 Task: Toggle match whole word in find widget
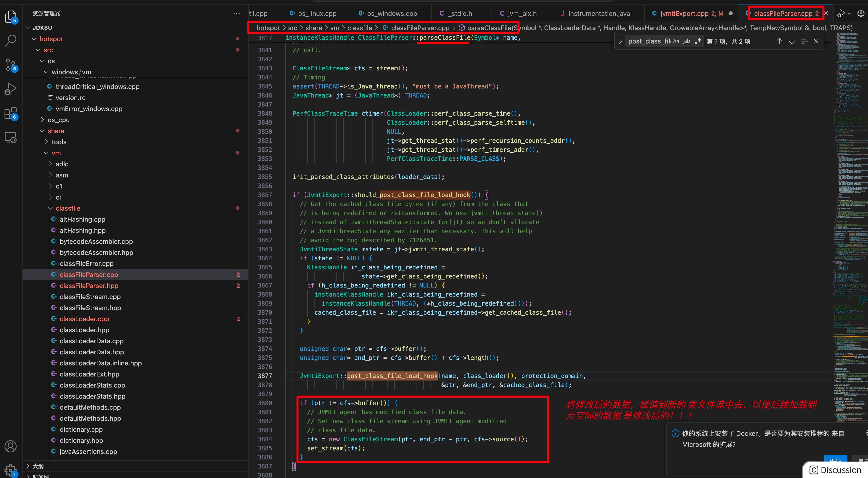pyautogui.click(x=687, y=41)
